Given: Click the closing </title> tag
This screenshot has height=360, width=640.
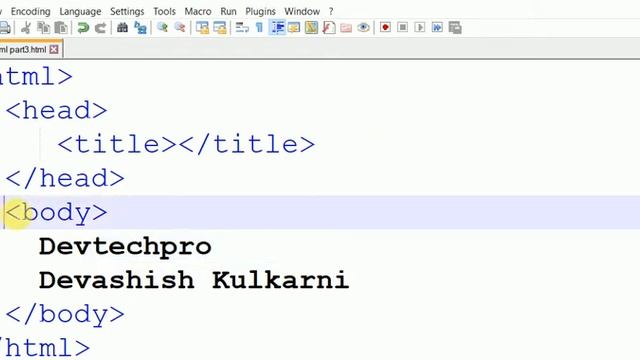Looking at the screenshot, I should click(247, 144).
